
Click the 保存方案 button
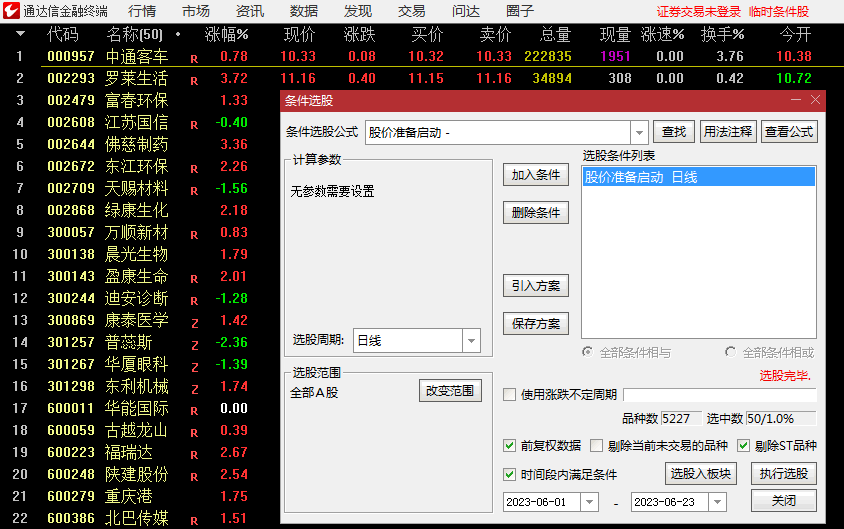tap(536, 323)
